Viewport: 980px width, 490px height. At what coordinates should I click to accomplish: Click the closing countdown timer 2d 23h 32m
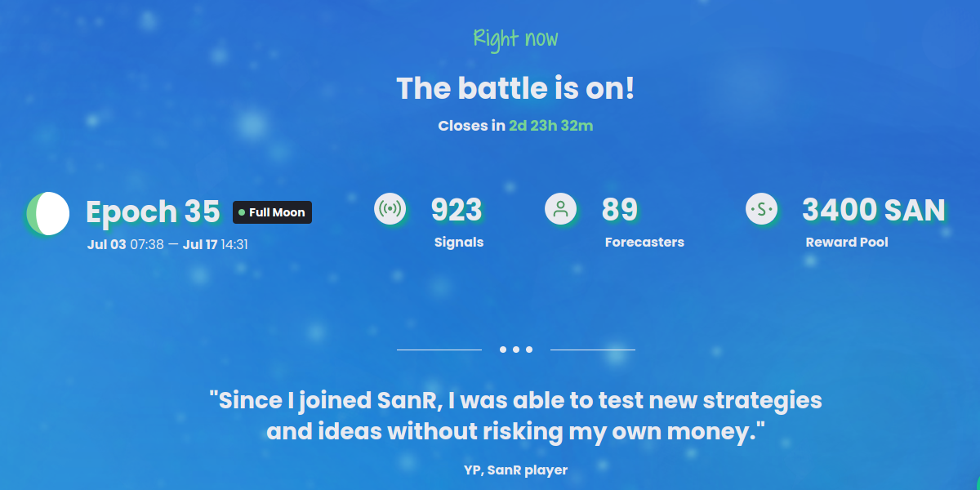[551, 126]
